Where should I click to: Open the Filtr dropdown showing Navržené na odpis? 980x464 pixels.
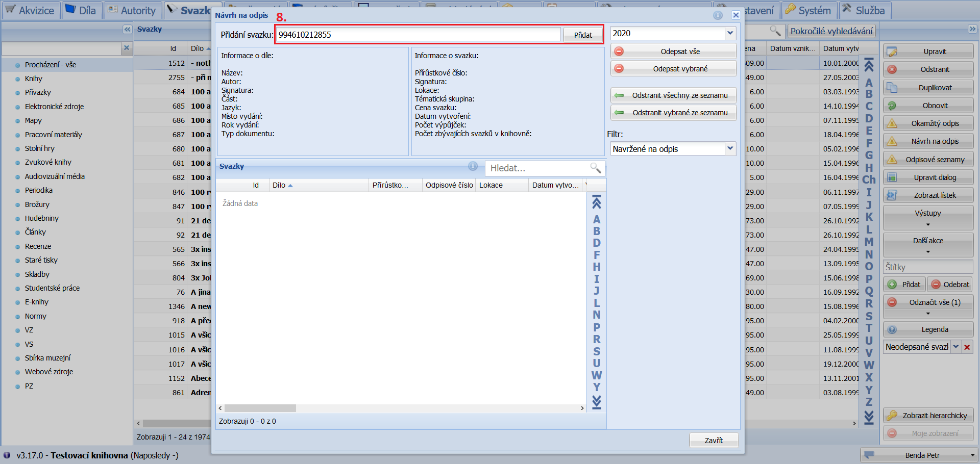click(730, 149)
